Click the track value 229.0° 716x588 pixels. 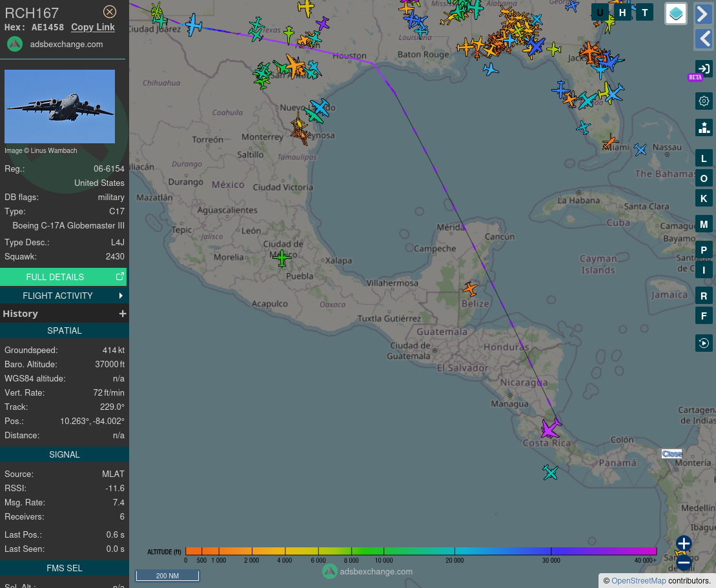click(112, 407)
